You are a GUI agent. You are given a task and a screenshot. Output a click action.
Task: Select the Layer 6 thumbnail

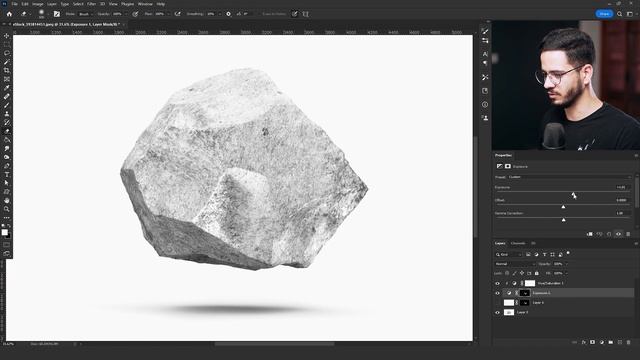point(509,303)
